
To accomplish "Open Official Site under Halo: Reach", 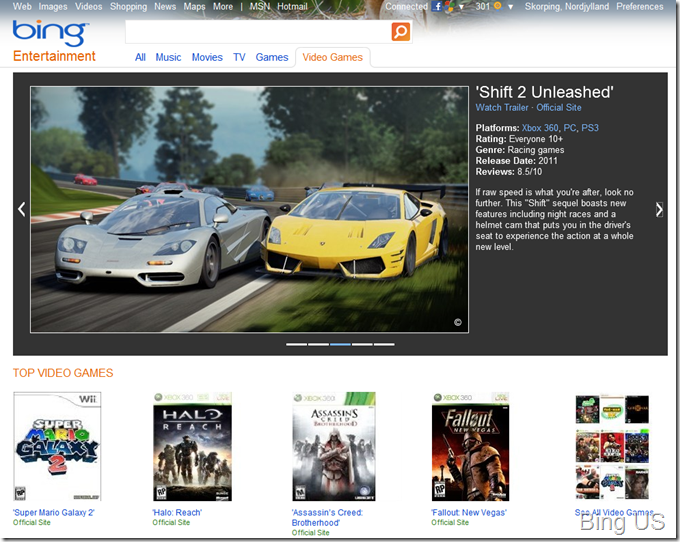I will coord(171,522).
